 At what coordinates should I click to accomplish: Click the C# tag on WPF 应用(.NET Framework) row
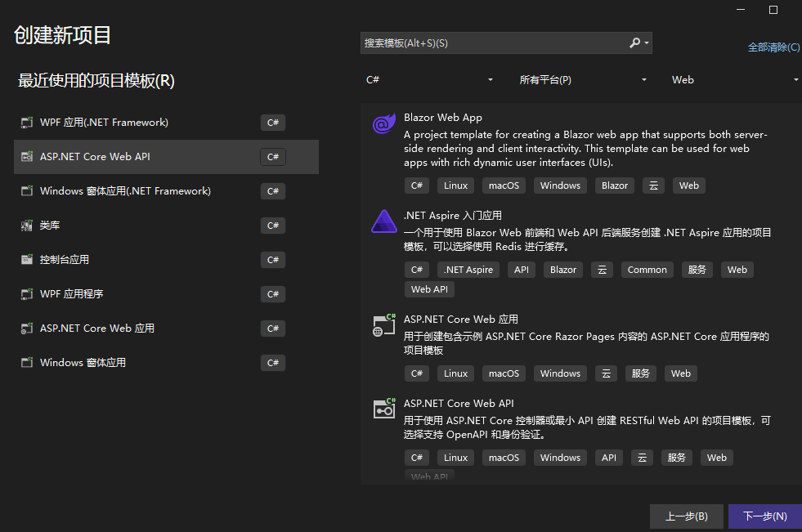point(272,123)
